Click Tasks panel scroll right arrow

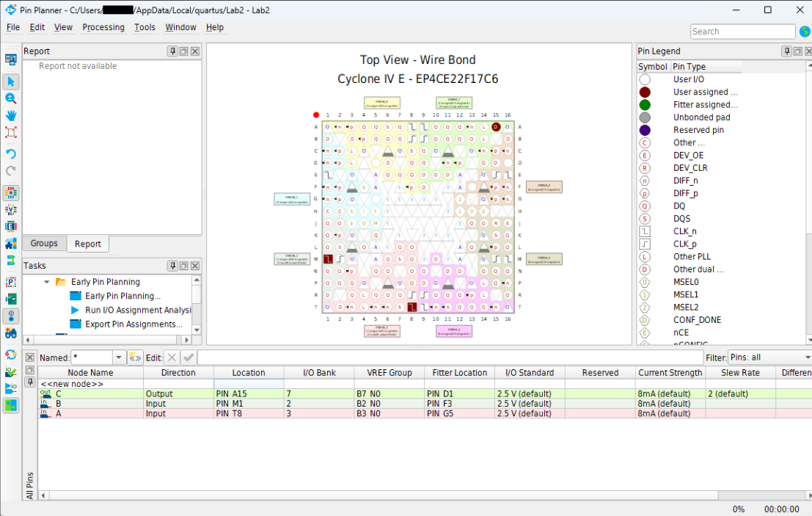[x=187, y=340]
